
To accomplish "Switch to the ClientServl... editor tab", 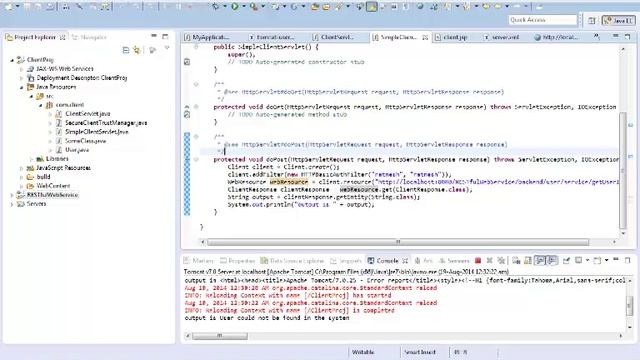I will coord(333,37).
